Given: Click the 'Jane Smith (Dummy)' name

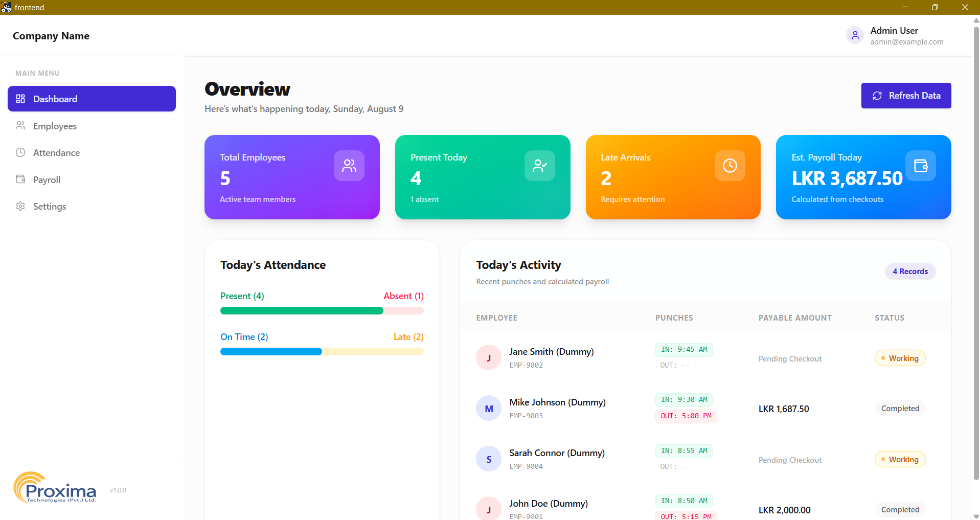Looking at the screenshot, I should click(552, 351).
